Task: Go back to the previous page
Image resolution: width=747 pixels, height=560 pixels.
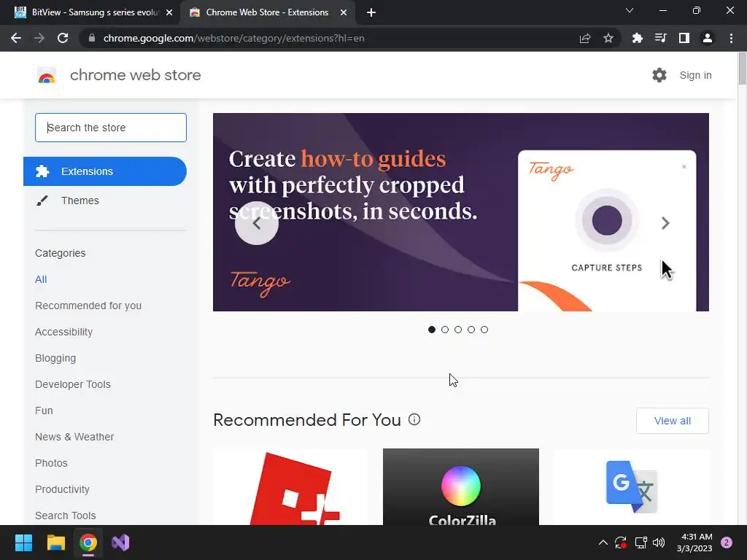Action: tap(16, 38)
